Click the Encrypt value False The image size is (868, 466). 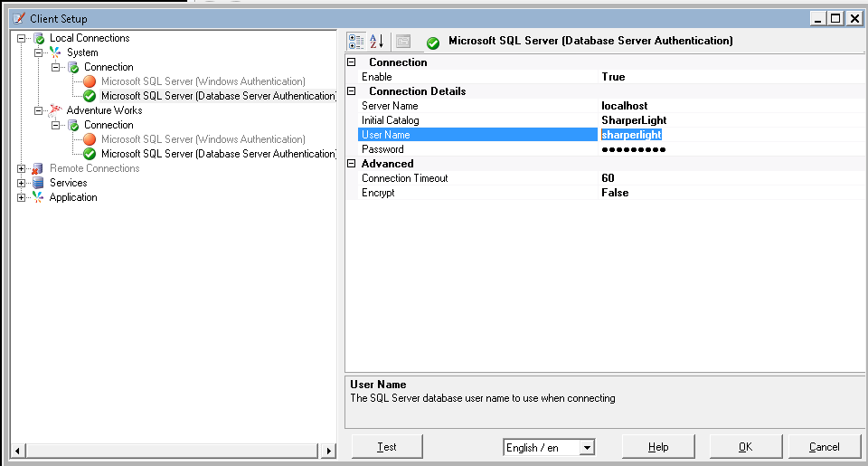click(615, 193)
